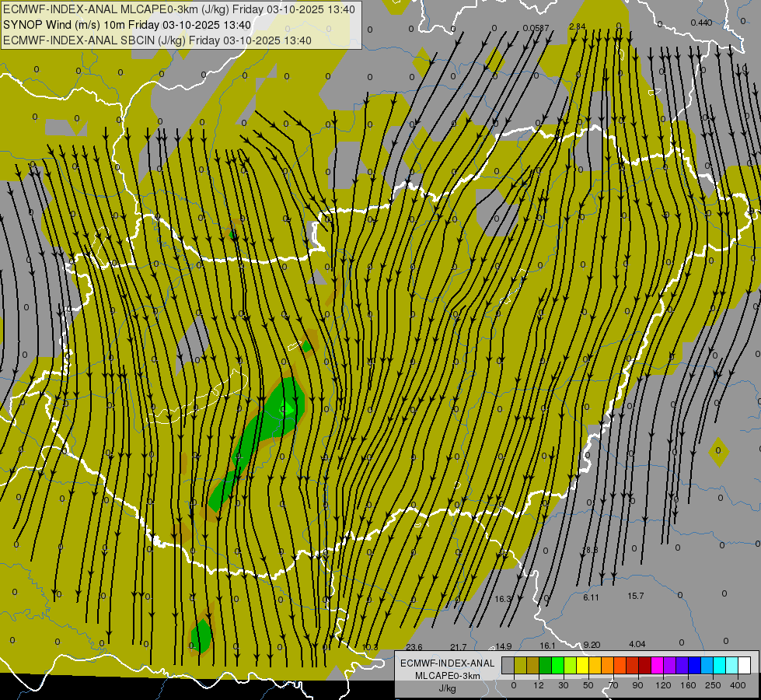Click the pure blue legend swatch
This screenshot has height=700, width=761.
pos(695,665)
